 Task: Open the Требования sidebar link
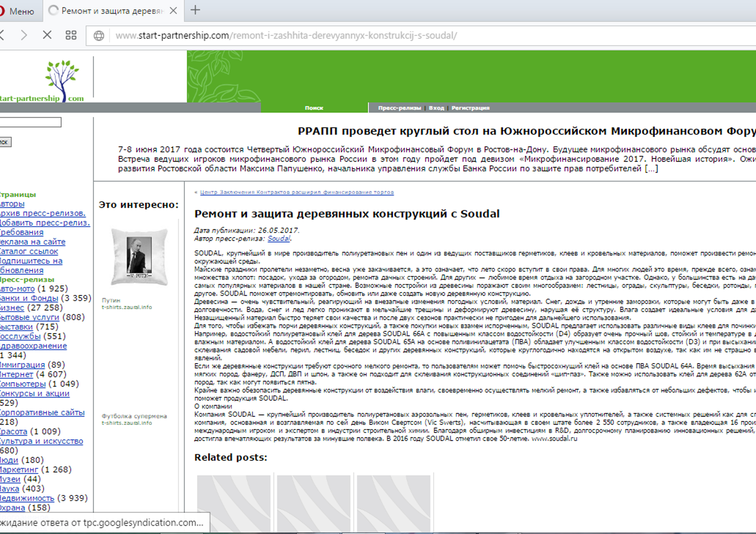click(x=21, y=232)
